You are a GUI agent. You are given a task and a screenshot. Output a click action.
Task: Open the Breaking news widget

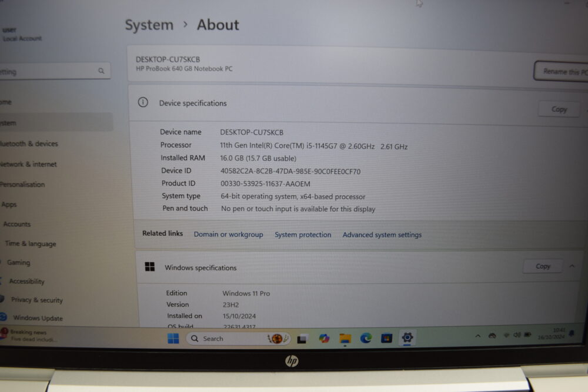[29, 335]
